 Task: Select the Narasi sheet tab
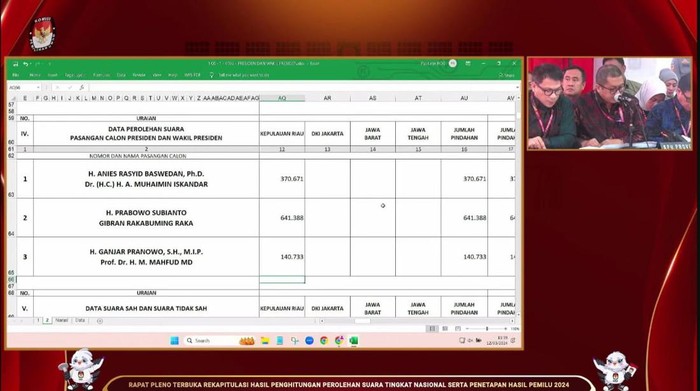click(62, 320)
